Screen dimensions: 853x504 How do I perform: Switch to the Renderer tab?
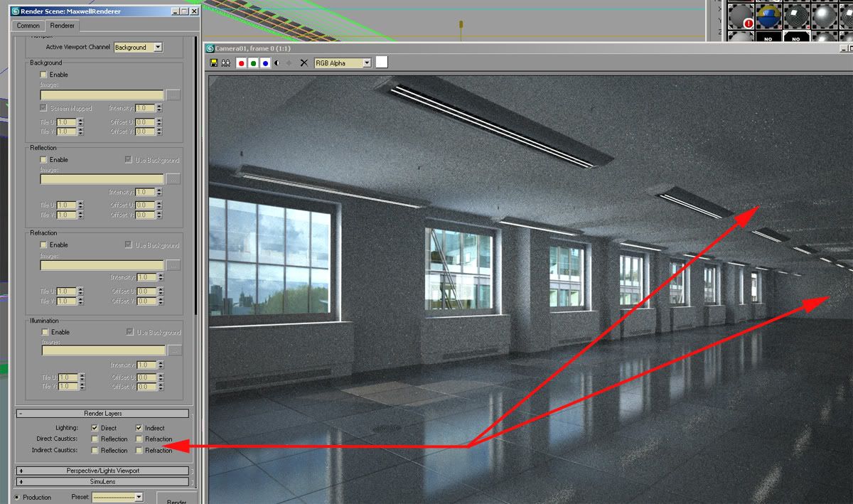click(63, 26)
